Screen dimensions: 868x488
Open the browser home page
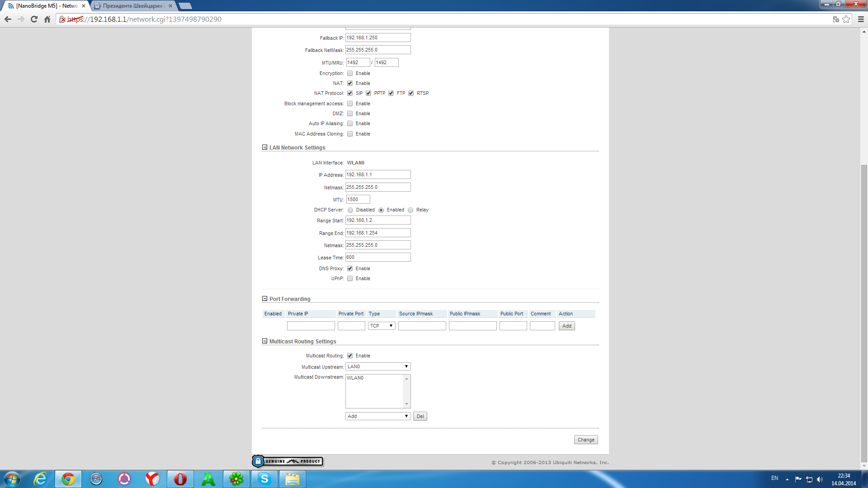[47, 19]
